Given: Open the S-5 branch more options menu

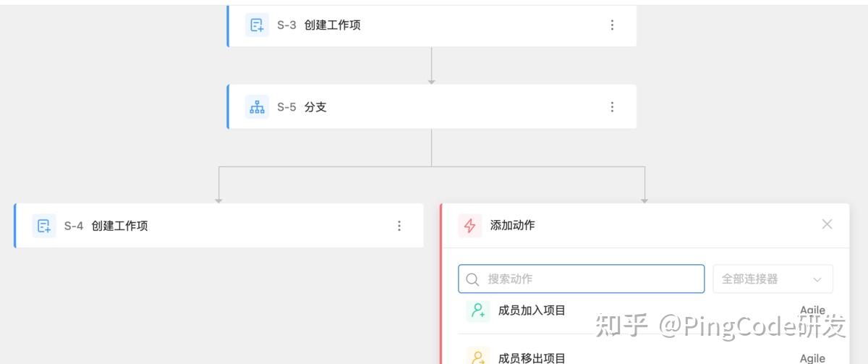Looking at the screenshot, I should [x=612, y=107].
